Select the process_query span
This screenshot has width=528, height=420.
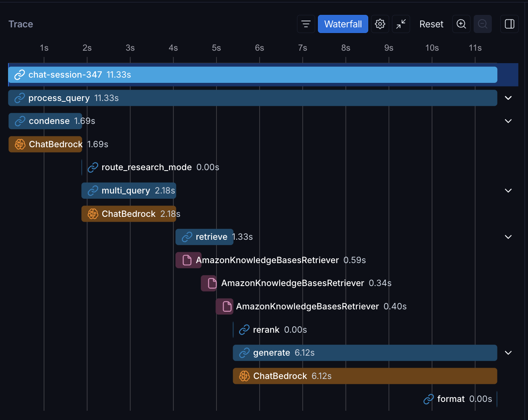[253, 98]
